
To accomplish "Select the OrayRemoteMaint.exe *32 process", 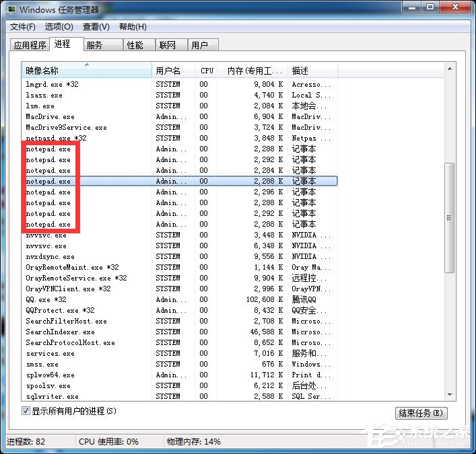I will [180, 268].
